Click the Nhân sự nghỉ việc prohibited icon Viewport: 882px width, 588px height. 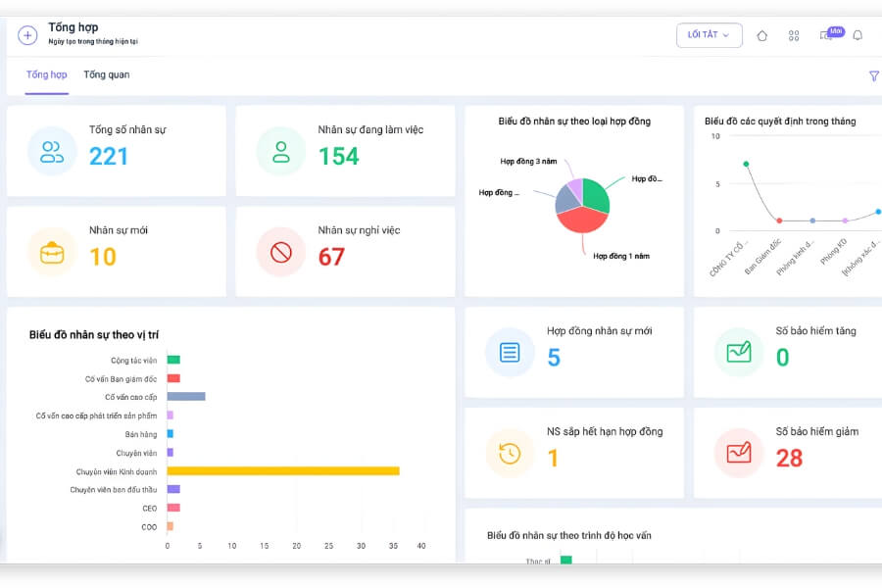[281, 253]
